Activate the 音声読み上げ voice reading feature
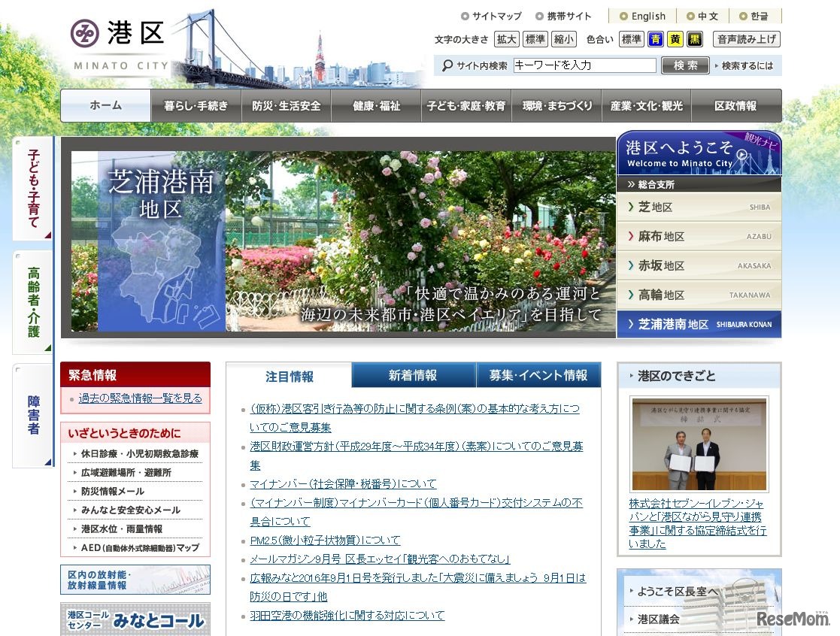 pos(746,38)
